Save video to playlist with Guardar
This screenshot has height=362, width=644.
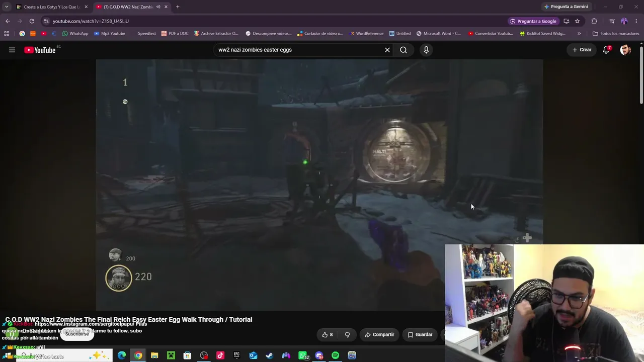coord(420,334)
